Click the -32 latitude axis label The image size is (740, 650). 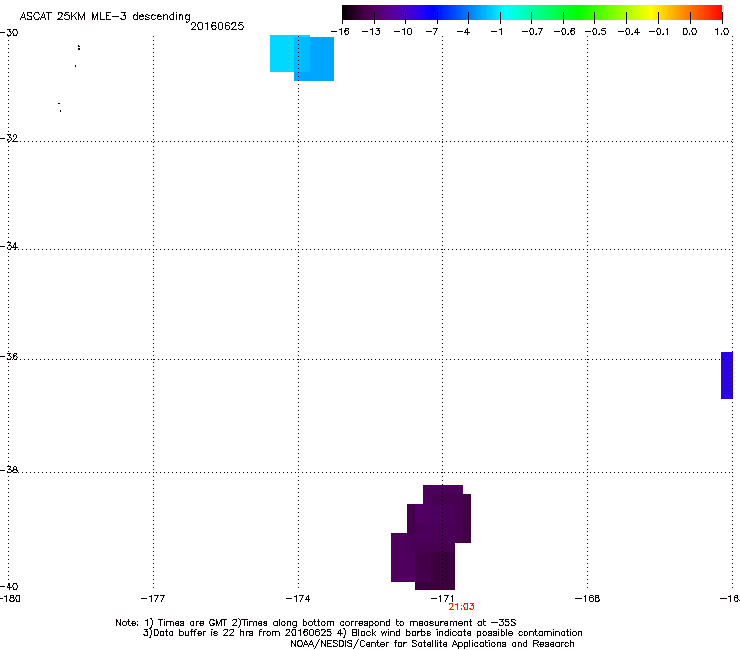[9, 138]
